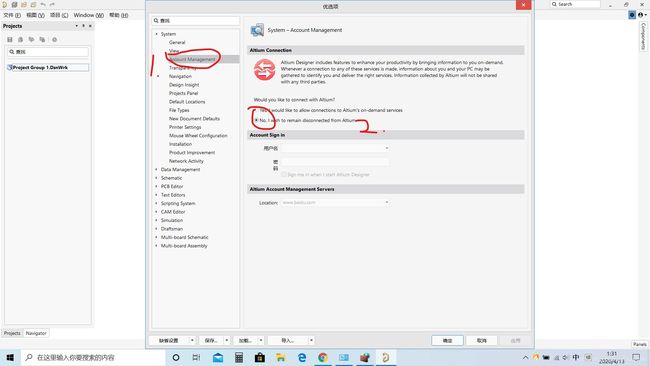Click the redo arrow in the title bar

(52, 5)
